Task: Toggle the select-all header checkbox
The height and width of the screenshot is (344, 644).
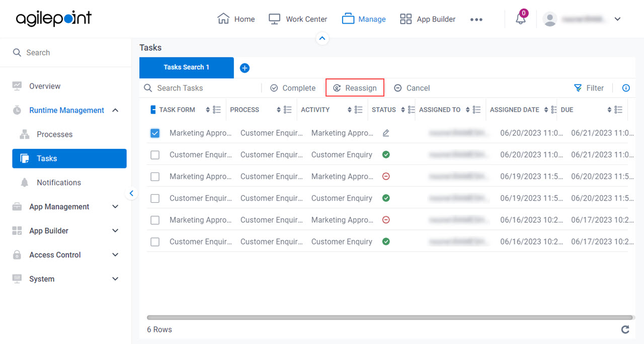Action: pyautogui.click(x=153, y=110)
